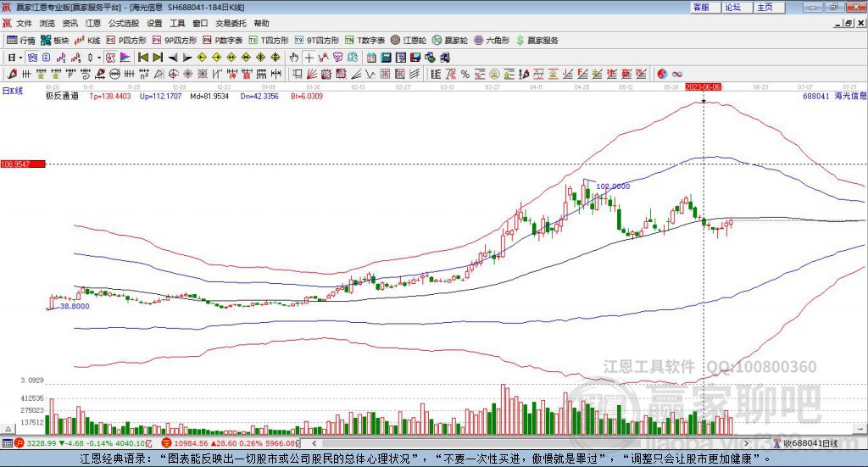Viewport: 868px width, 467px height.
Task: Select the red pen drawing tool
Action: coord(12,74)
